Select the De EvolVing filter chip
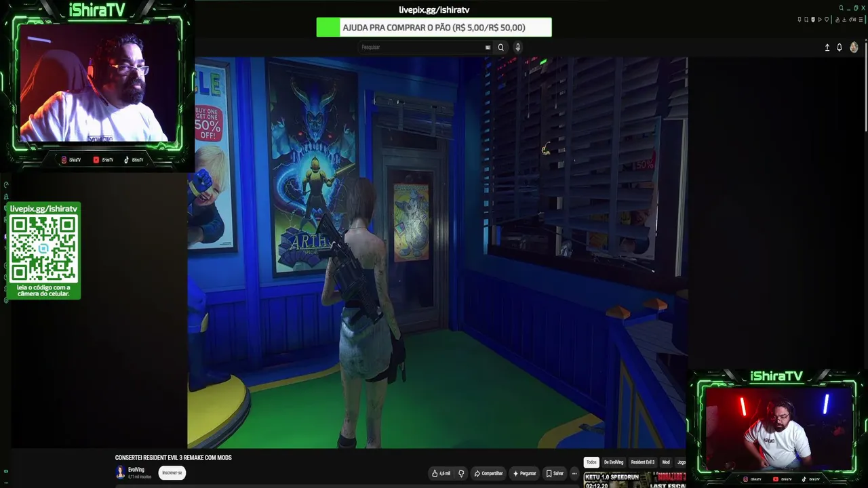The image size is (868, 488). coord(614,462)
